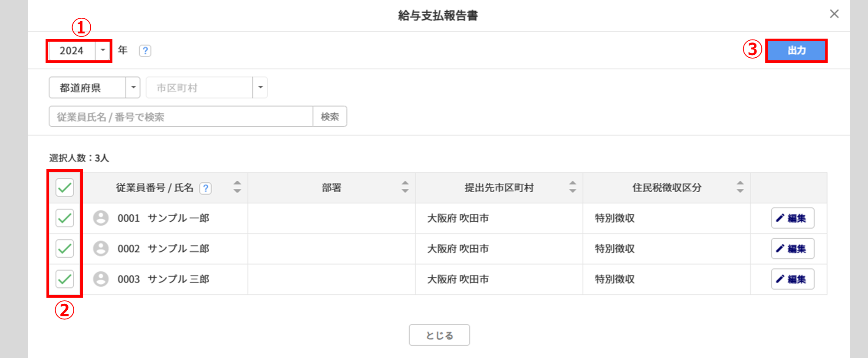Click name 0003 サンプル 三郎
Viewport: 868px width, 358px height.
point(164,279)
